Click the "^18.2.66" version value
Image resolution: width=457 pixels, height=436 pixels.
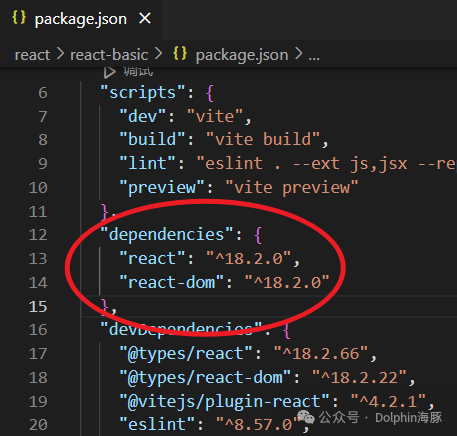click(321, 354)
